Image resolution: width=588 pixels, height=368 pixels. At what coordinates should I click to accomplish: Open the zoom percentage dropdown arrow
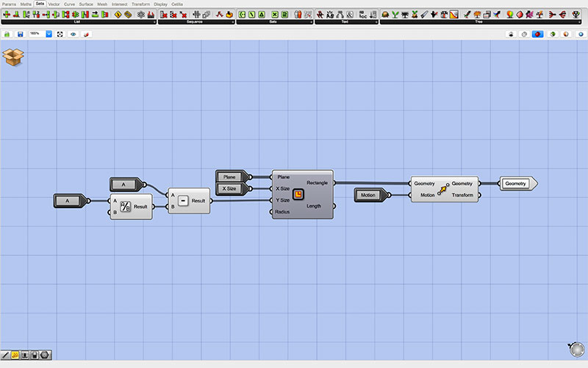49,34
